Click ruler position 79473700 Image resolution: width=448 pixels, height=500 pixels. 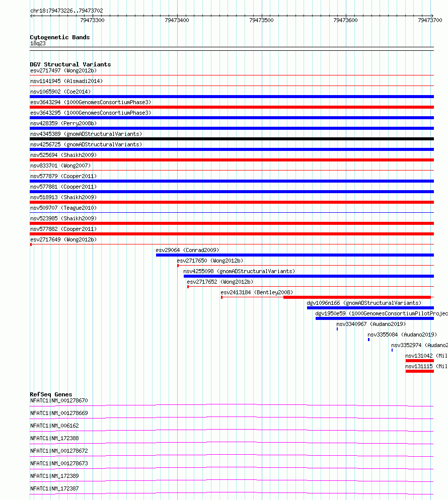coord(430,20)
